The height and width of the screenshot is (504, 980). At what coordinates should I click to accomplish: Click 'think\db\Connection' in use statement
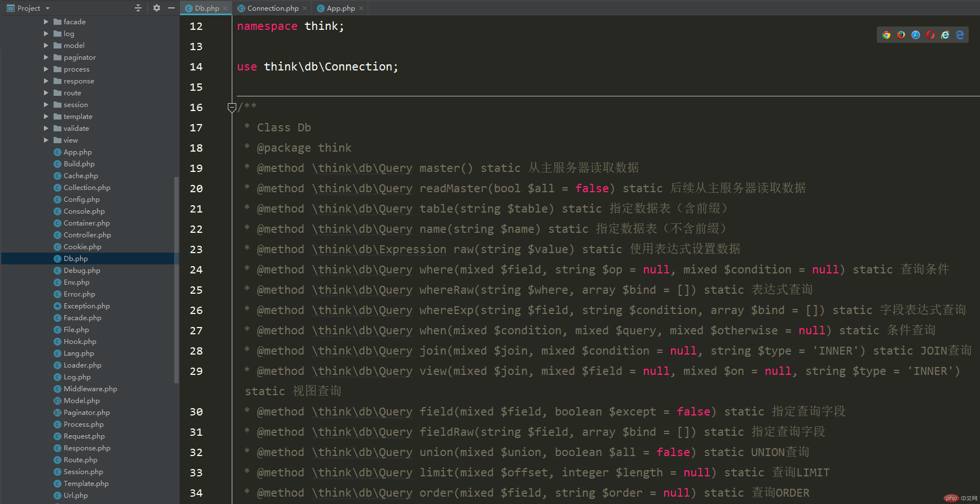pyautogui.click(x=328, y=67)
